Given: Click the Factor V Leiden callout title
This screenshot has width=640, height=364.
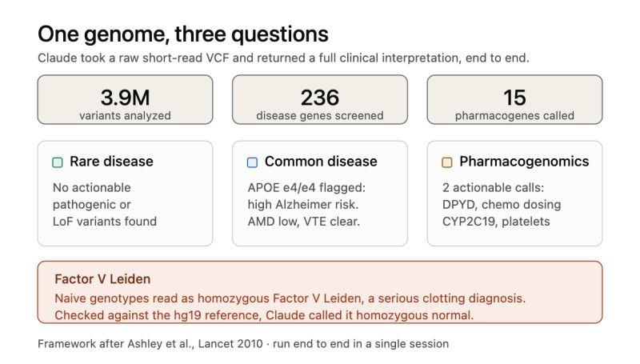Looking at the screenshot, I should pyautogui.click(x=102, y=279).
